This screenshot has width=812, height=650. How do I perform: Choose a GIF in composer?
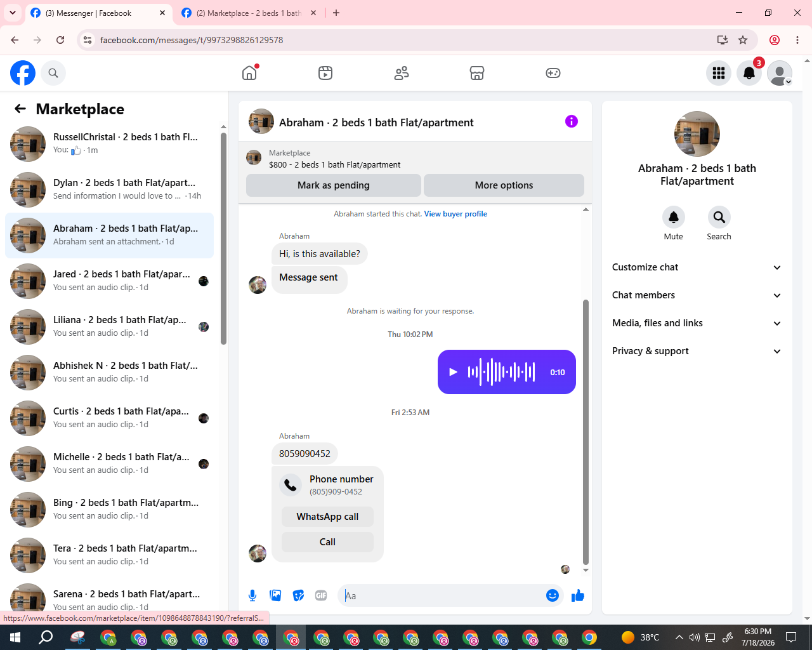(321, 595)
